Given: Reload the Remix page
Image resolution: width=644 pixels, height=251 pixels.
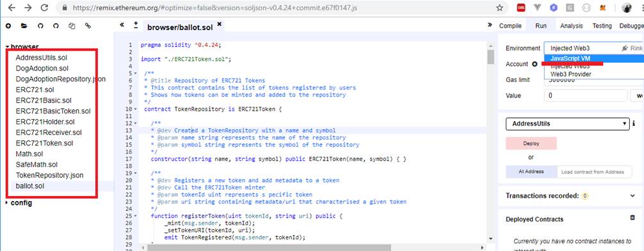Looking at the screenshot, I should [x=44, y=8].
